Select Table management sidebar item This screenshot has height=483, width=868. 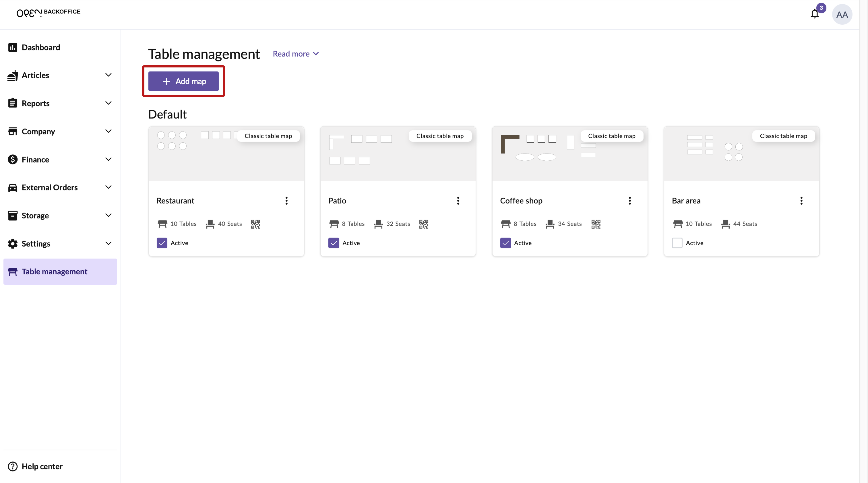coord(54,271)
